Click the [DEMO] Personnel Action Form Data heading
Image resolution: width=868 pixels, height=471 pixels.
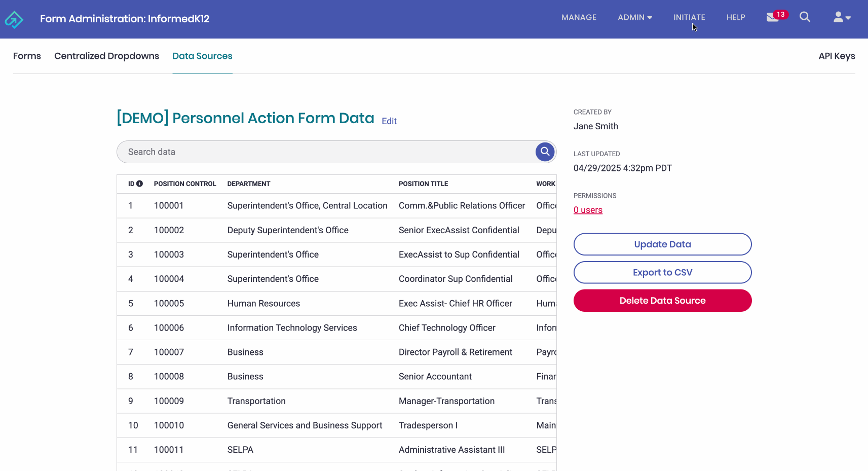coord(245,118)
